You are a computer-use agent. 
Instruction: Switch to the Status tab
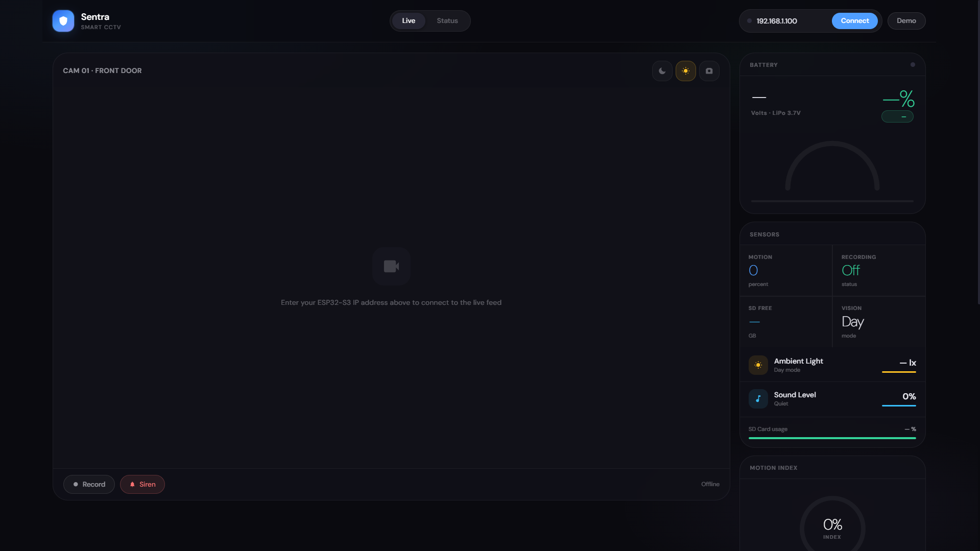tap(447, 21)
